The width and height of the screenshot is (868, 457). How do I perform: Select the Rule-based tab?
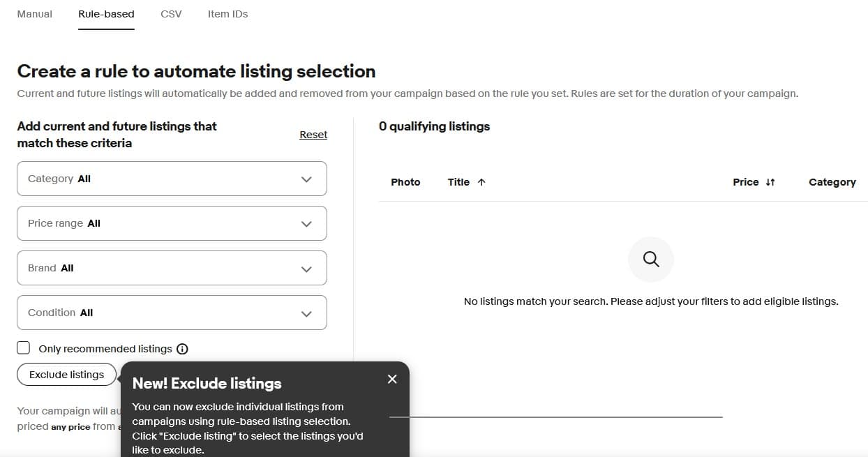click(106, 14)
